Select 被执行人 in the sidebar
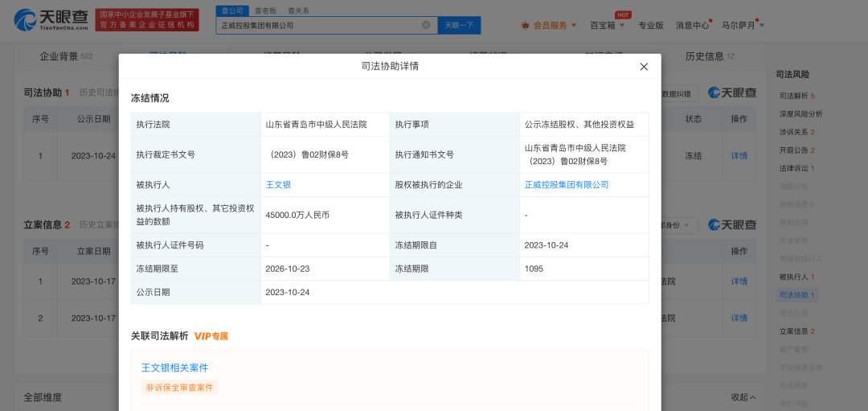The image size is (868, 411). tap(796, 277)
